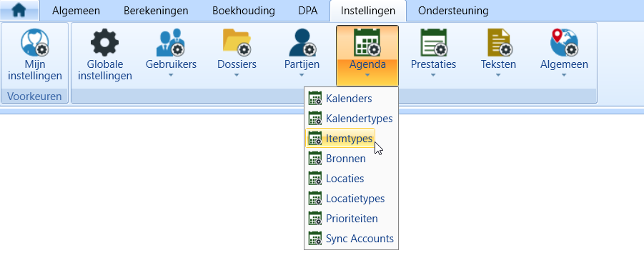Open the home icon tab
The height and width of the screenshot is (268, 644).
point(19,10)
